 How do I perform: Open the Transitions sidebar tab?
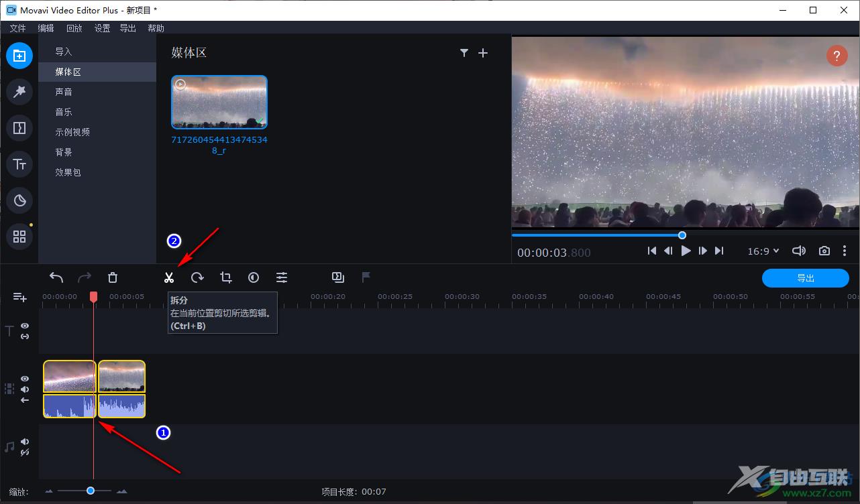pos(19,128)
